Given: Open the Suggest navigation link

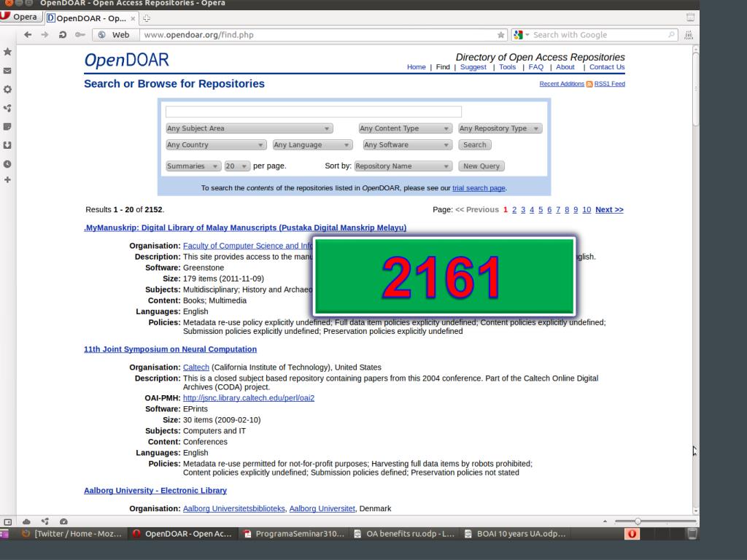Looking at the screenshot, I should pos(473,67).
